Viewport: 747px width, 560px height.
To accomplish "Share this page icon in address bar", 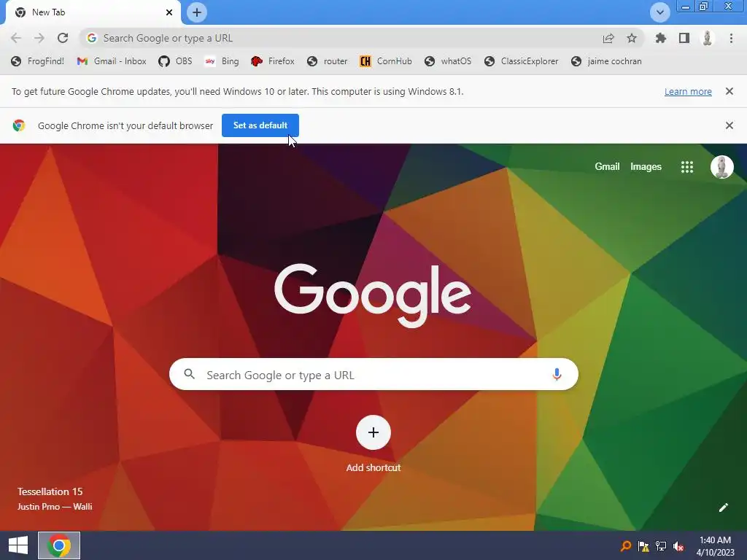I will point(608,38).
